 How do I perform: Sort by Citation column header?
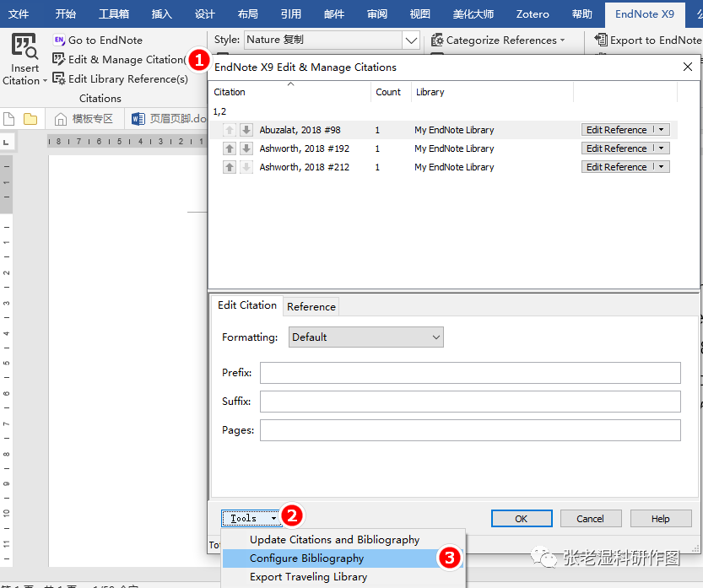[x=290, y=92]
